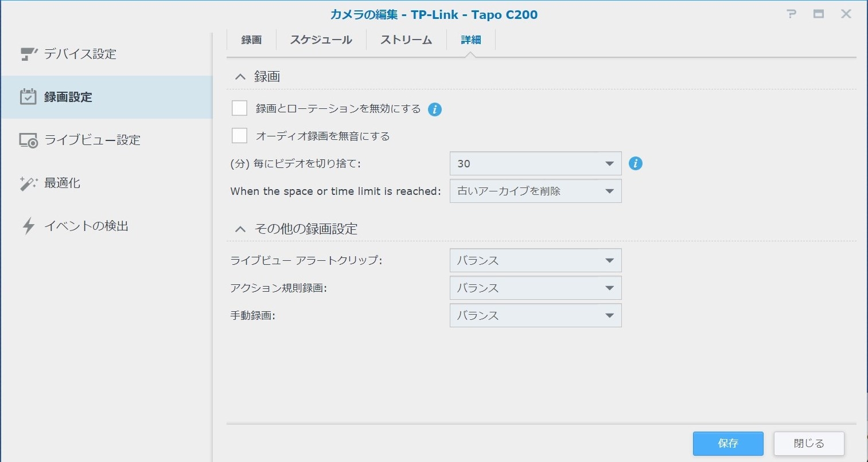This screenshot has height=462, width=868.
Task: Click info icon next to video truncate dropdown
Action: [x=635, y=163]
